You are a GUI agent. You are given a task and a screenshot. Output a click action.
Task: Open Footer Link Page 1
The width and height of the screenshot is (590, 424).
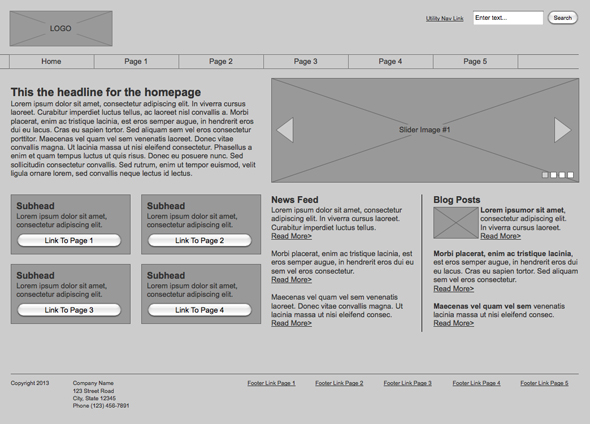[x=271, y=383]
